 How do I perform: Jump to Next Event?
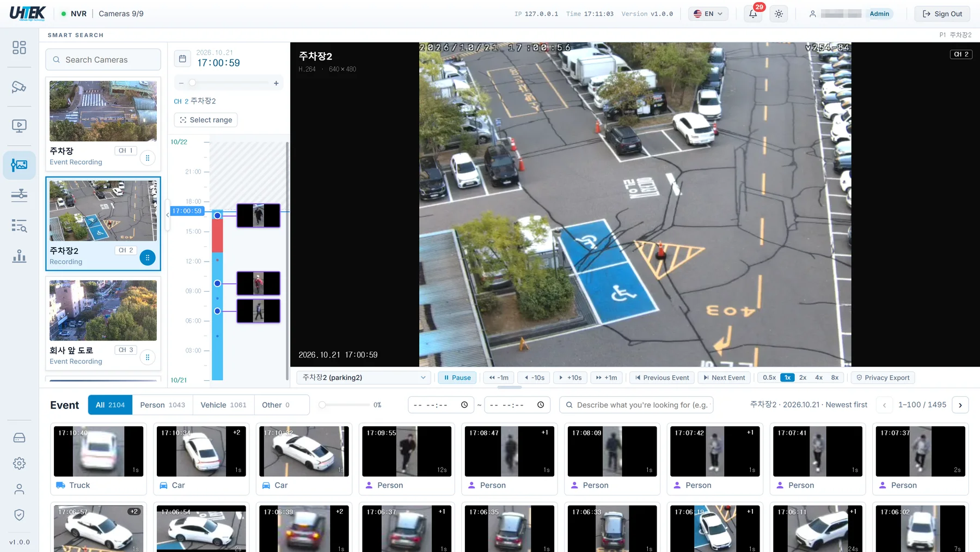(x=724, y=378)
